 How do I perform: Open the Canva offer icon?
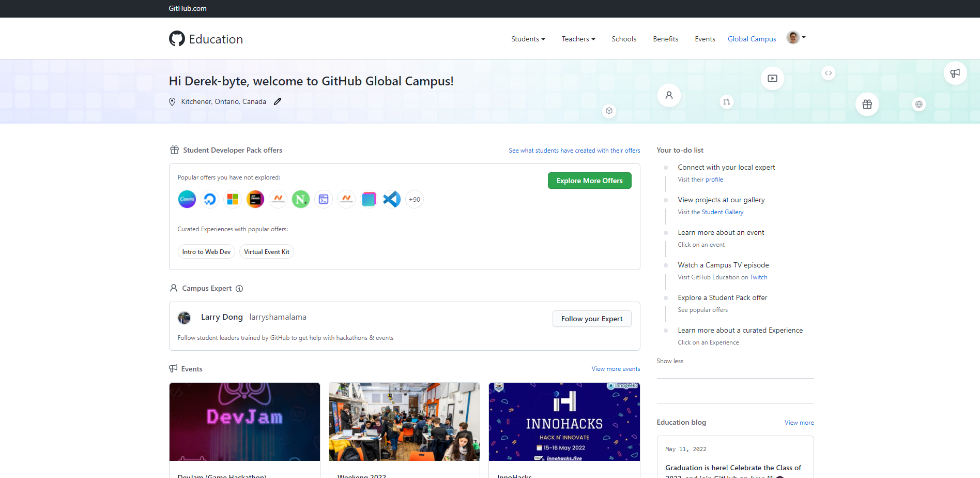[x=187, y=199]
